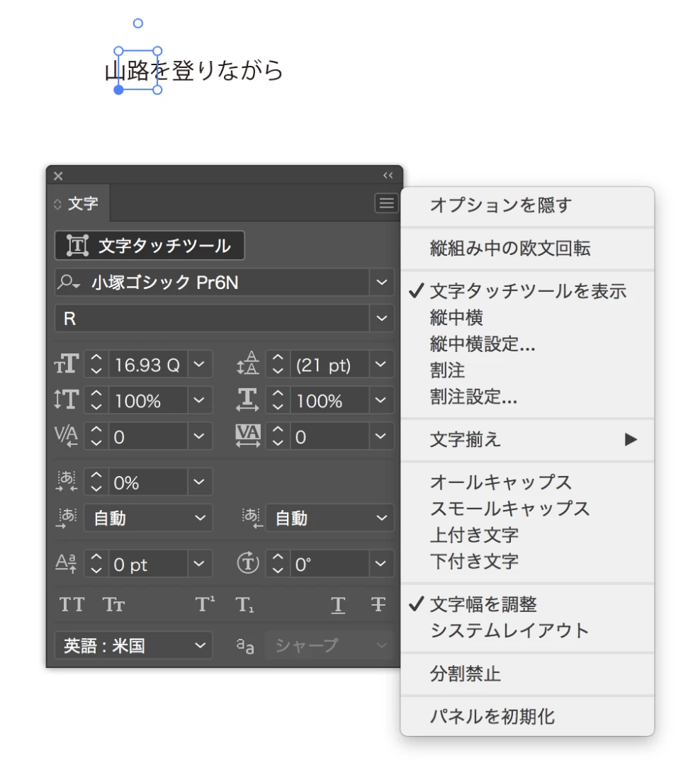The image size is (700, 765).
Task: Collapse panel with double-arrow icon
Action: pos(388,176)
